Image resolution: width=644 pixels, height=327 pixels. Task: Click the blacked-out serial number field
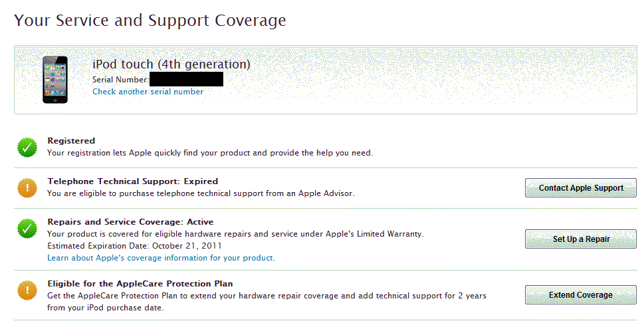click(x=186, y=79)
